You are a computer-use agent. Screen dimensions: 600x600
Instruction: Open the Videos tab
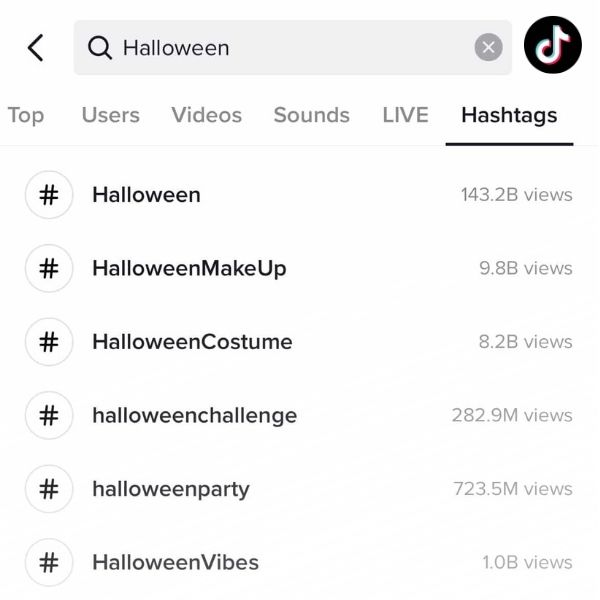[x=207, y=115]
